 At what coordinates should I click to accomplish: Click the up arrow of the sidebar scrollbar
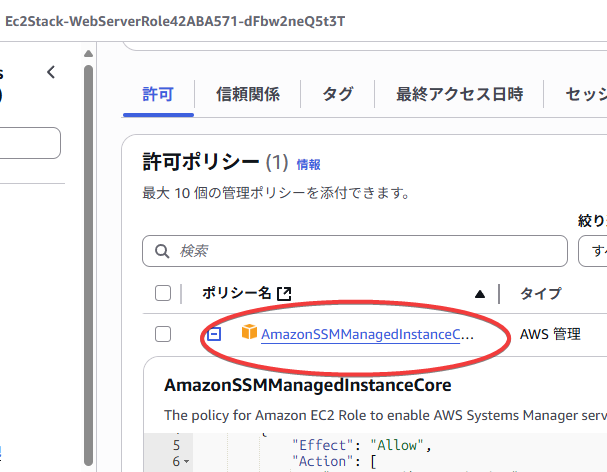[88, 53]
